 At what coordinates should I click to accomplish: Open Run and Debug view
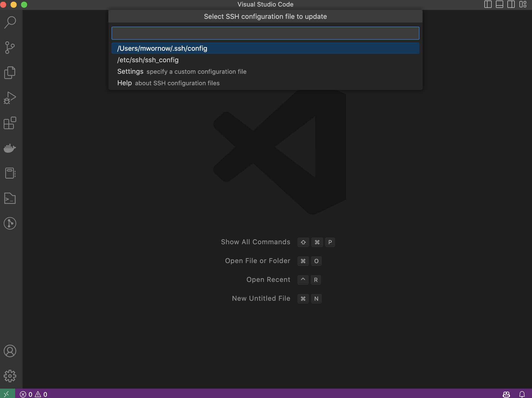10,98
